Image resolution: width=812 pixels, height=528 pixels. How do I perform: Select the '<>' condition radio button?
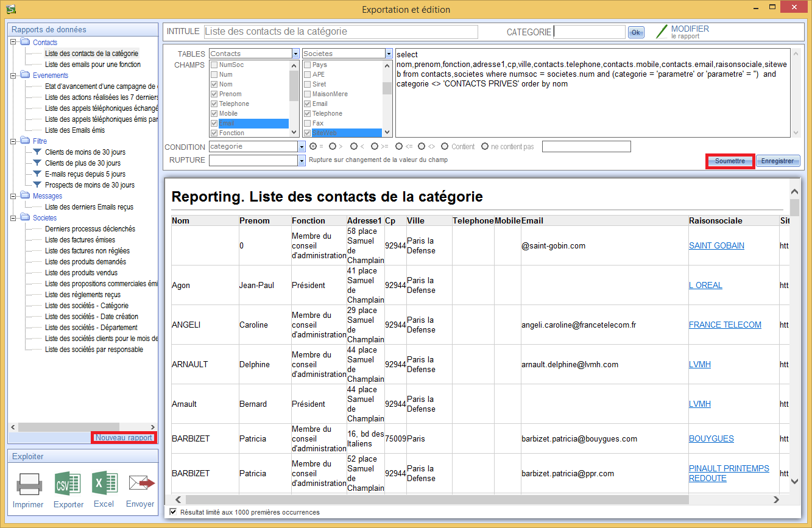(422, 146)
